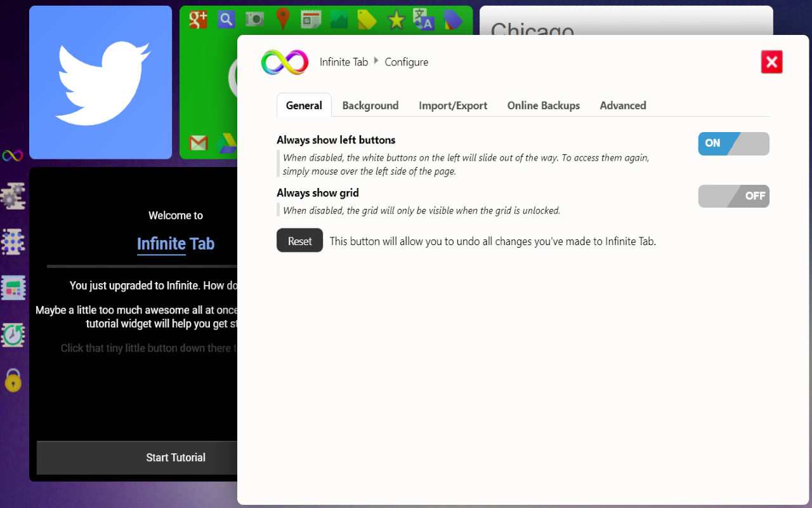
Task: Click the 'Always show left buttons' heading
Action: [x=336, y=140]
